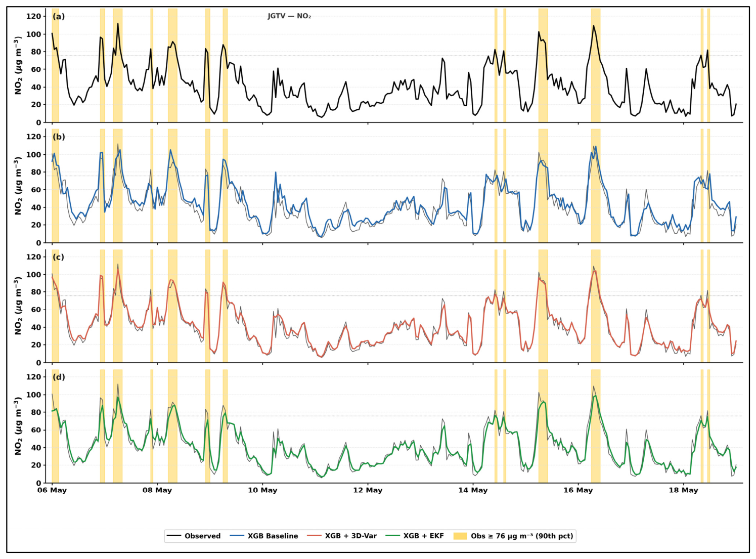Screen dimensions: 756x559
Task: Click the '08 May' x-axis tick label
Action: pyautogui.click(x=157, y=490)
